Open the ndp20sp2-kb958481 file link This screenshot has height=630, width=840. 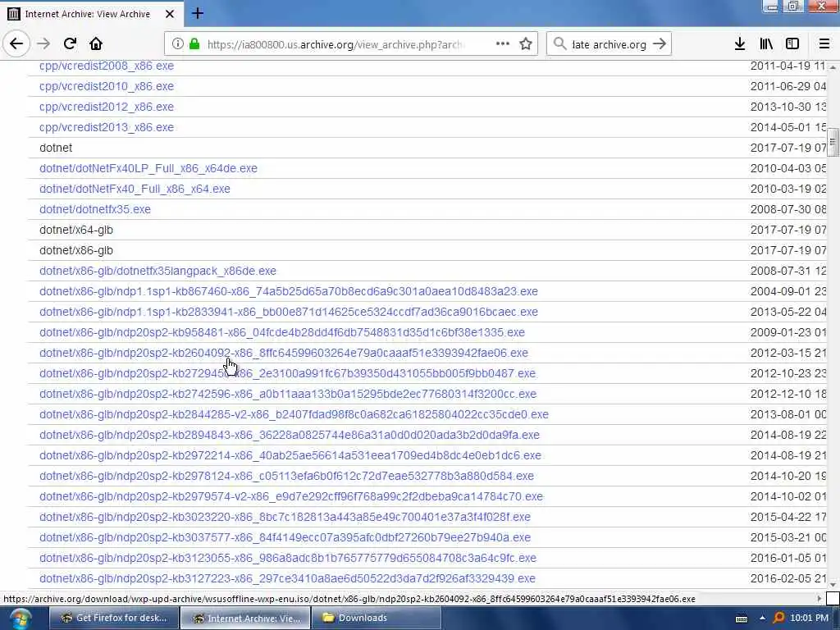(282, 333)
